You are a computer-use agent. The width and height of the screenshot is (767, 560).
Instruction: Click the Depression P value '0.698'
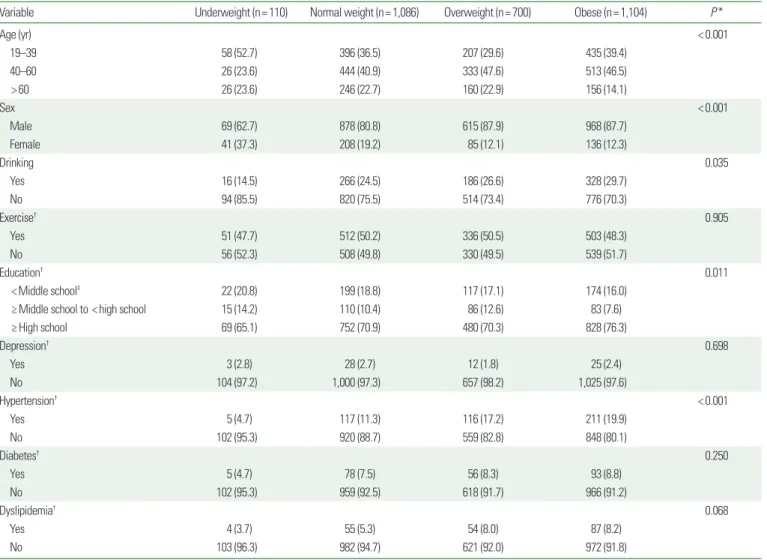(x=717, y=346)
